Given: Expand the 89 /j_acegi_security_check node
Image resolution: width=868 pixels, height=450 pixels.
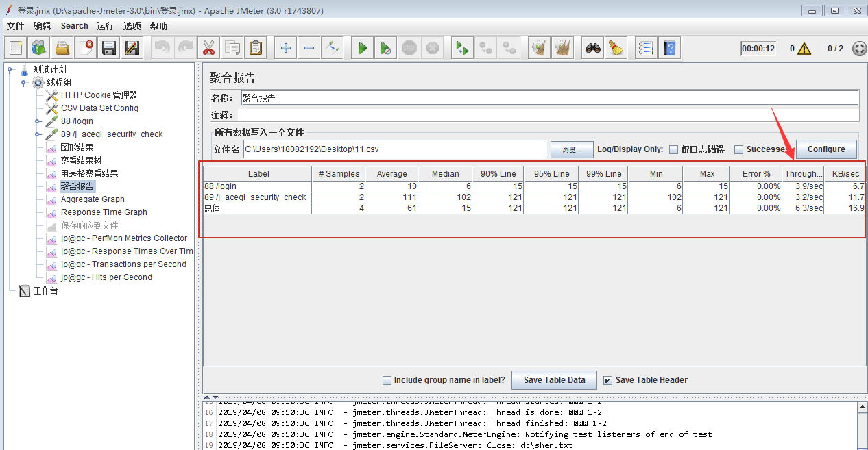Looking at the screenshot, I should coord(37,134).
